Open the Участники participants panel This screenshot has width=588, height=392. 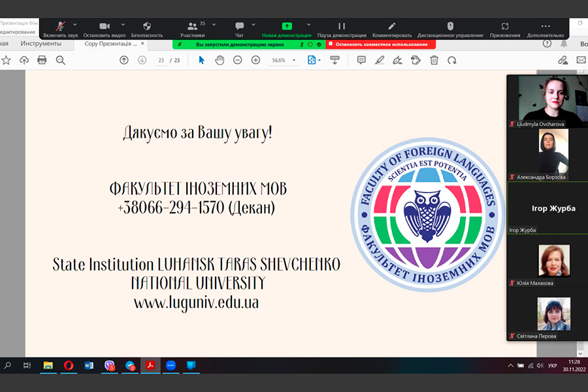(x=192, y=27)
